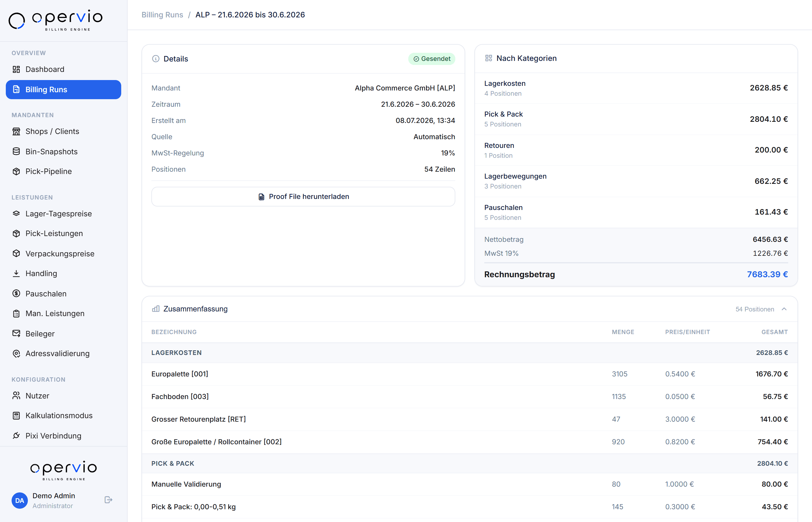The height and width of the screenshot is (522, 812).
Task: Click the Beileger envelope icon
Action: tap(16, 333)
